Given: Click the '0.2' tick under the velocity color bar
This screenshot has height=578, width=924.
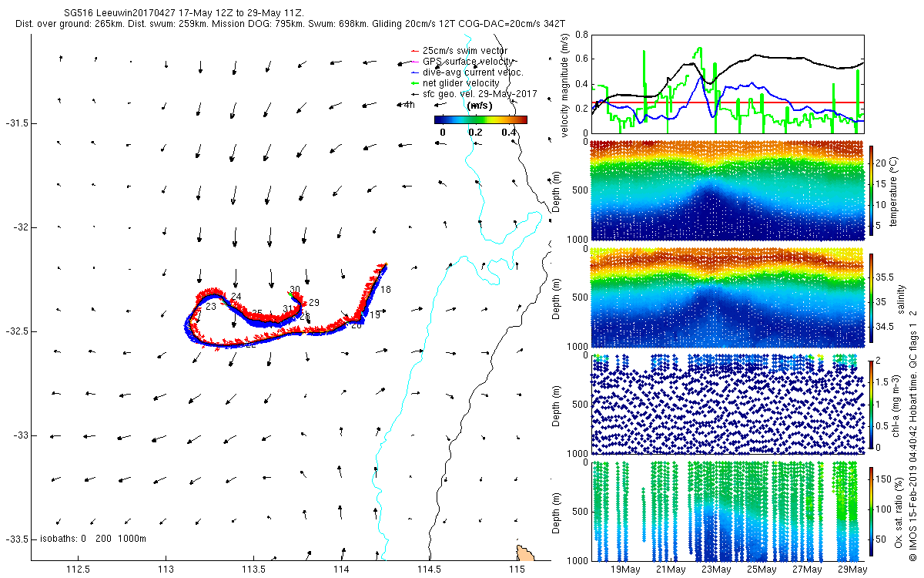Looking at the screenshot, I should coord(475,132).
